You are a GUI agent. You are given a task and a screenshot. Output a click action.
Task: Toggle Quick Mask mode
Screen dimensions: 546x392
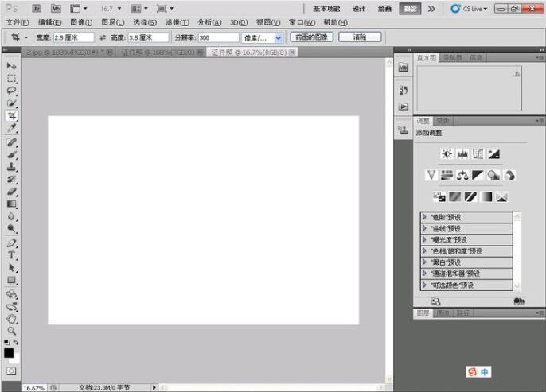(12, 371)
